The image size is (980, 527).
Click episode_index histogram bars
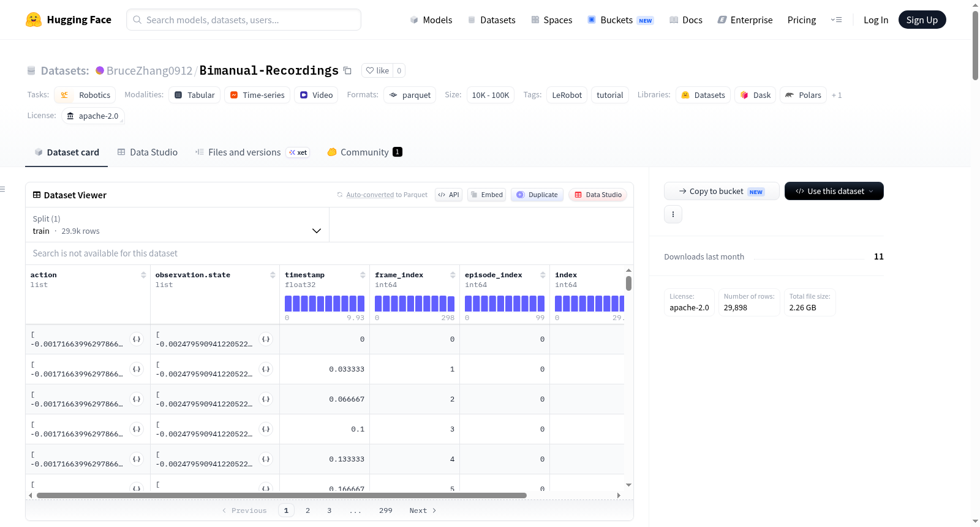click(x=505, y=304)
